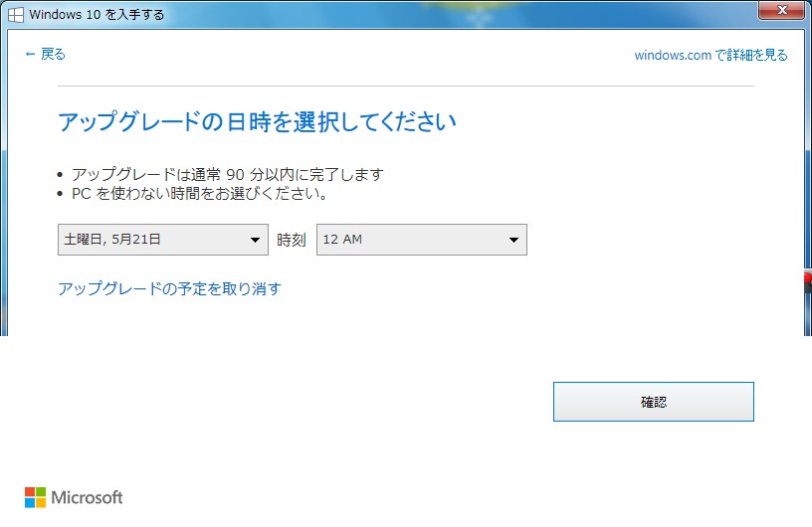The width and height of the screenshot is (812, 527).
Task: Click the 時刻 label
Action: 292,241
